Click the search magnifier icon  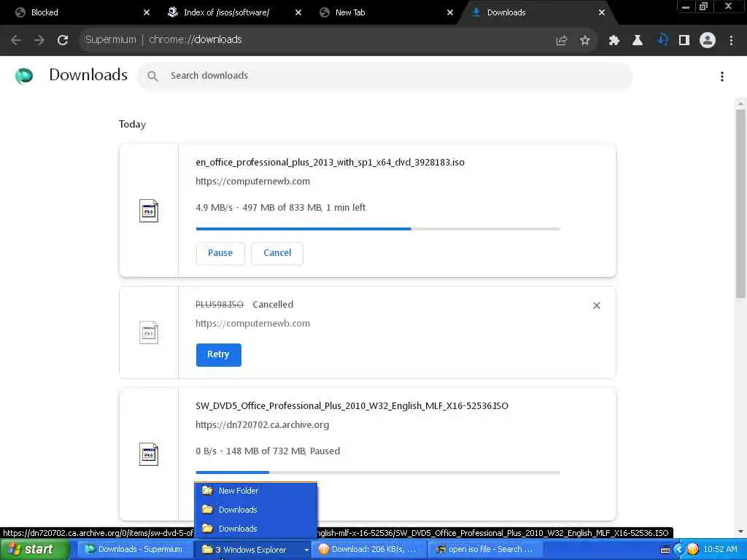152,76
